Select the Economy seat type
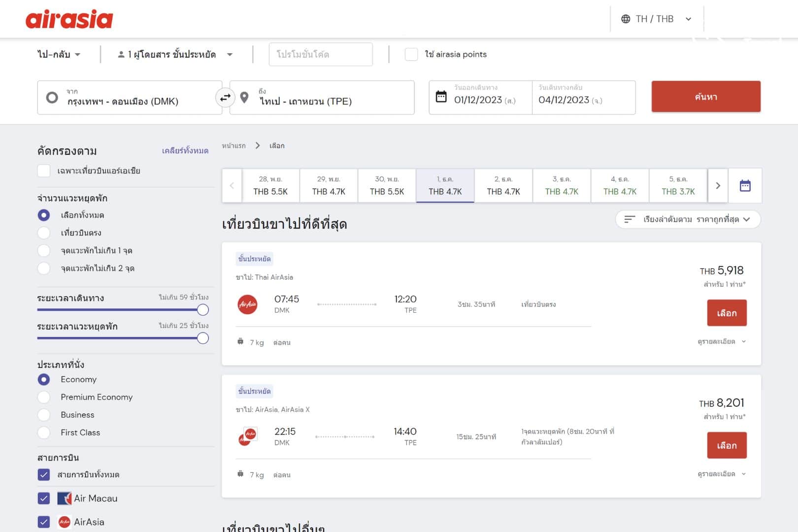This screenshot has height=532, width=798. [x=44, y=379]
